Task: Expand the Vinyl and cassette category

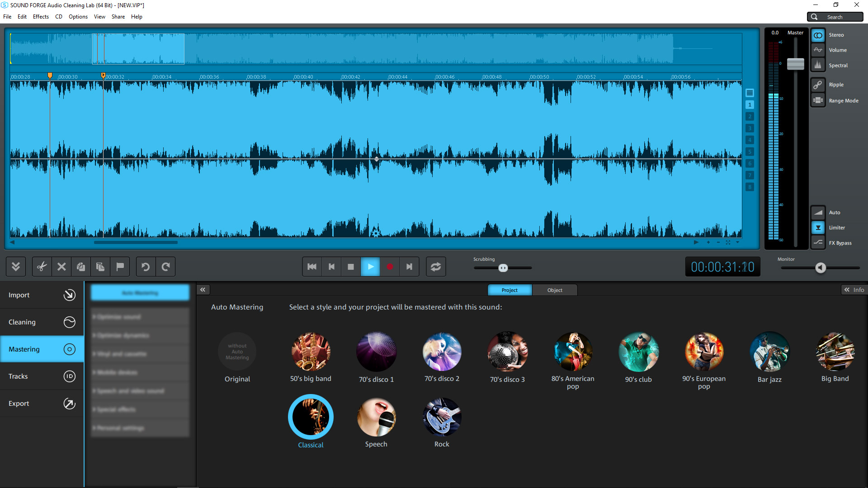Action: 139,354
